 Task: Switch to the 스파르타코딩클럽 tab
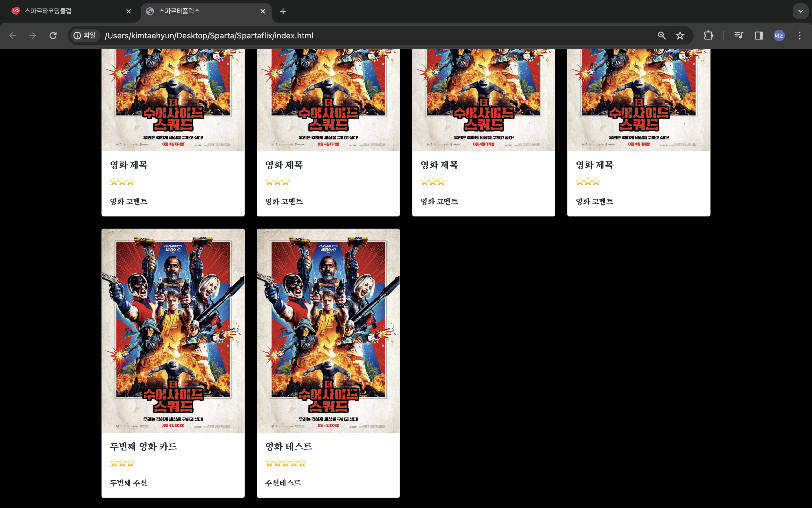click(x=70, y=11)
